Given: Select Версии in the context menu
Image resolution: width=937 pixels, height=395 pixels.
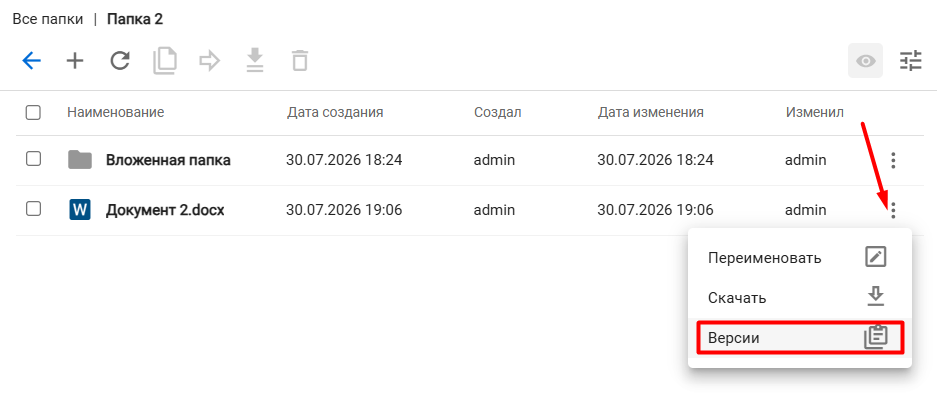Looking at the screenshot, I should pos(800,338).
